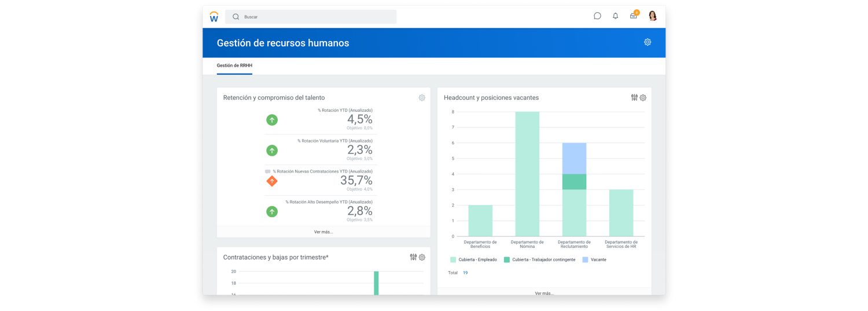868x311 pixels.
Task: Click green arrow for Rotación Voluntaria
Action: click(x=272, y=151)
